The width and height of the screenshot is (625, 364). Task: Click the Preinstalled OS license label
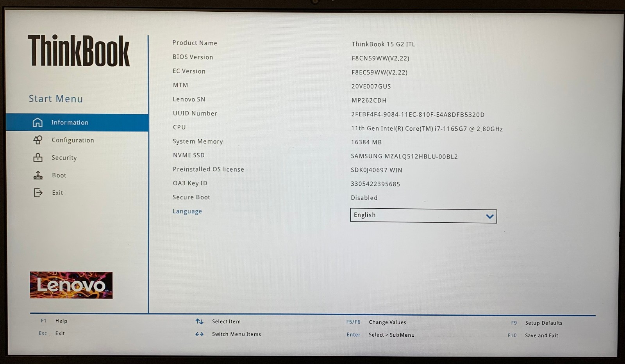(208, 169)
